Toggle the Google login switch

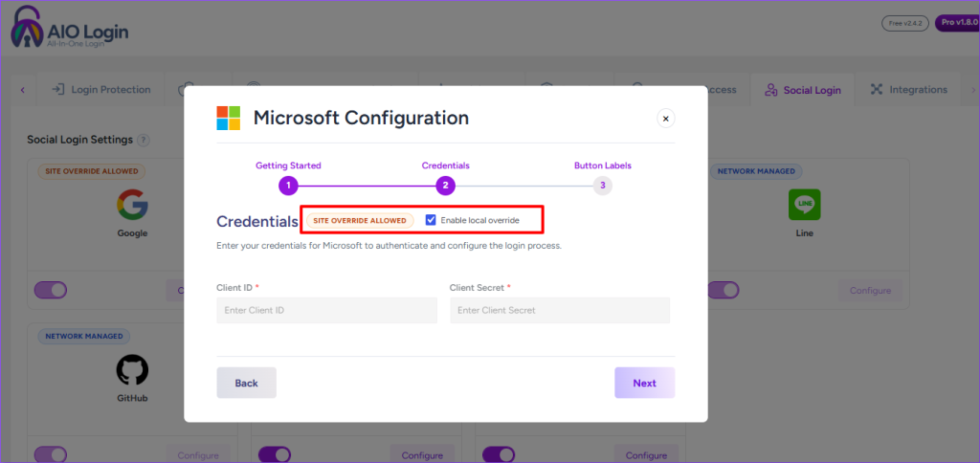[51, 290]
